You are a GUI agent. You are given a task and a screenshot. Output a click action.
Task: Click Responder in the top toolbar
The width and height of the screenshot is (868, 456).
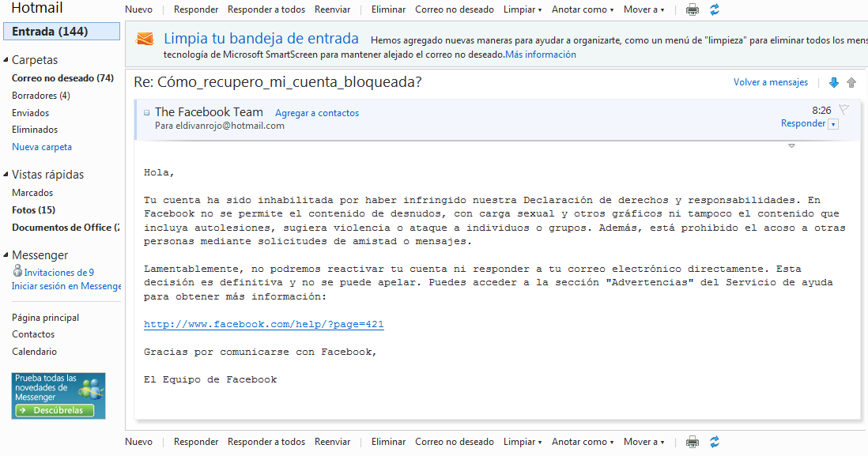pyautogui.click(x=196, y=9)
